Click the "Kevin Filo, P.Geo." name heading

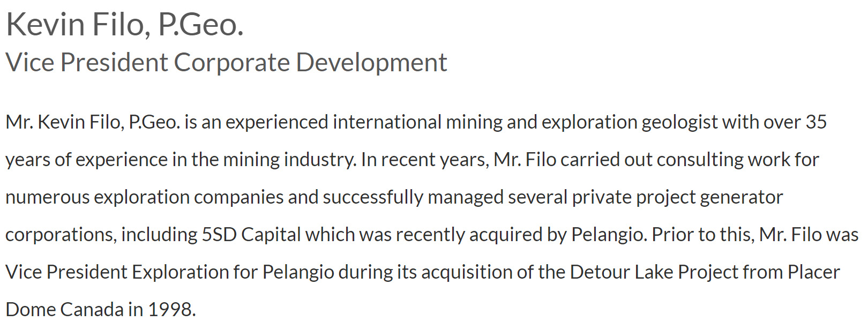[124, 25]
